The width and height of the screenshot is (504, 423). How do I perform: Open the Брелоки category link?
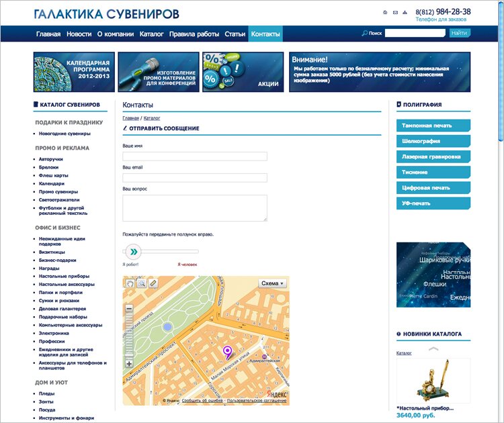click(48, 167)
